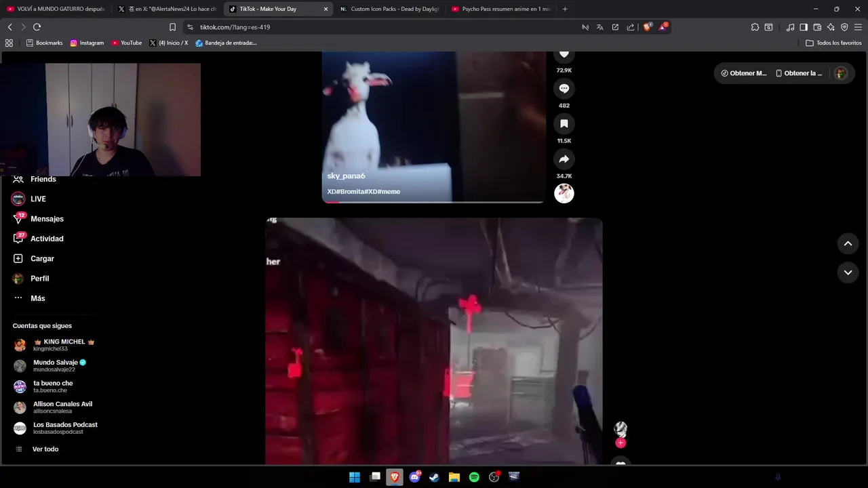Open Los Basados Podcast account

[x=56, y=428]
